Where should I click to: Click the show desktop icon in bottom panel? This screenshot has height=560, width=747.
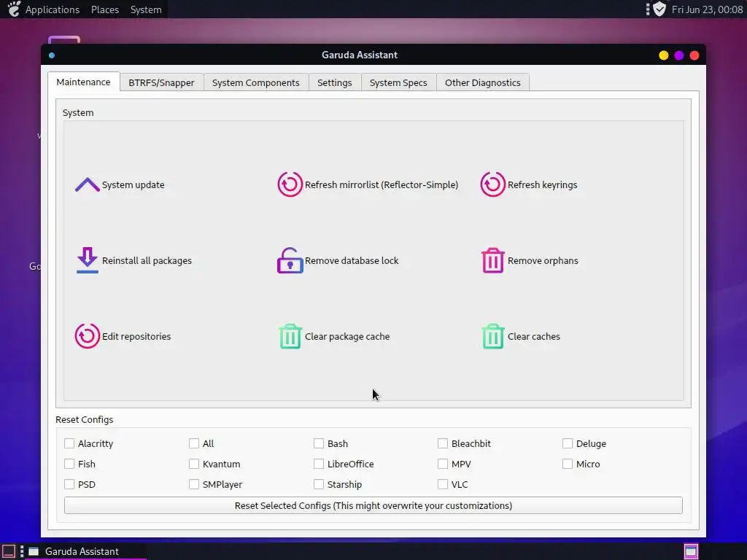pos(9,551)
